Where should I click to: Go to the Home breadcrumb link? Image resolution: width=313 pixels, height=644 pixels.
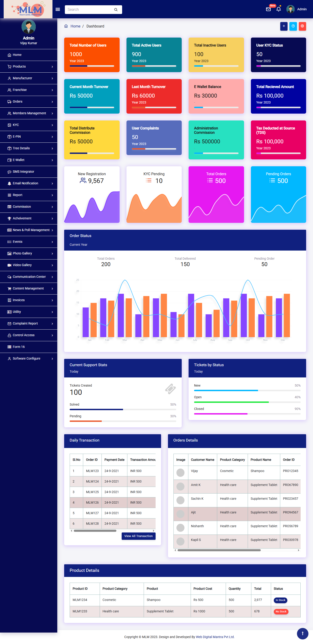pyautogui.click(x=75, y=26)
